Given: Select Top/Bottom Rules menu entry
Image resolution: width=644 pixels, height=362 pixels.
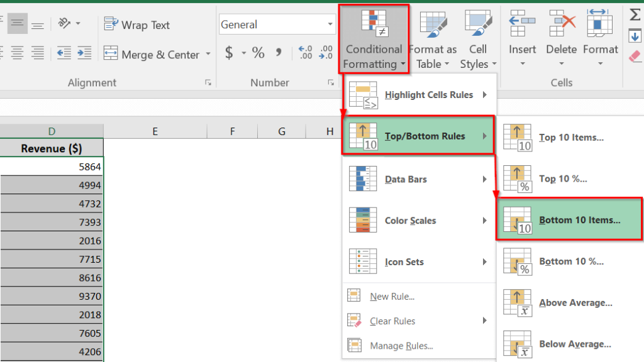Looking at the screenshot, I should click(418, 135).
